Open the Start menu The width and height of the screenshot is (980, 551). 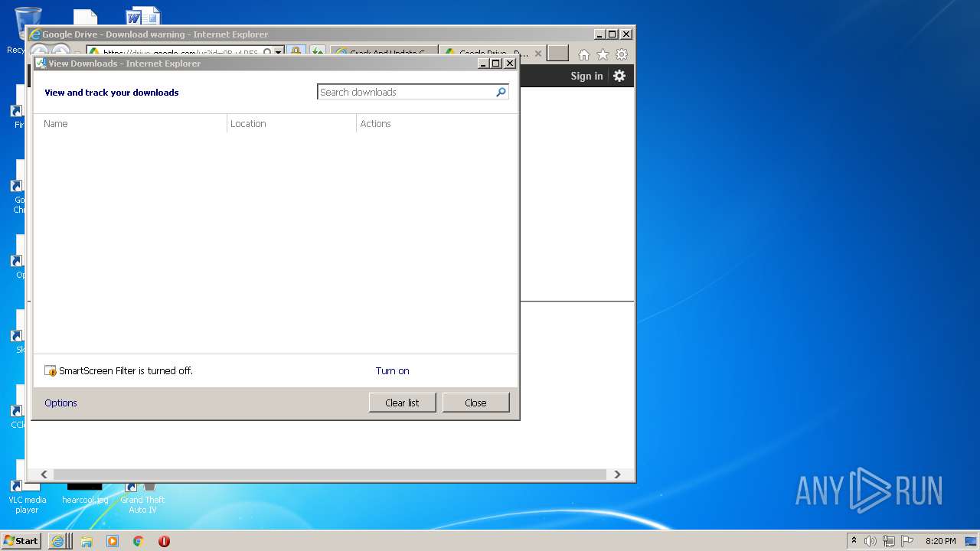(x=21, y=541)
